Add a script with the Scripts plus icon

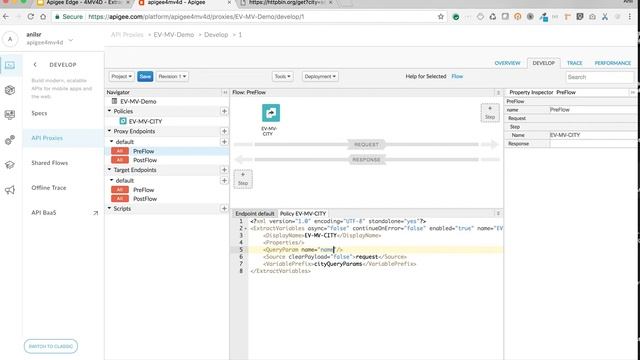(224, 209)
